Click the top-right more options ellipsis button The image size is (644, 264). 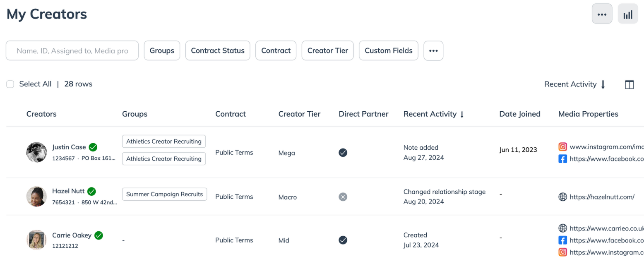(x=602, y=14)
